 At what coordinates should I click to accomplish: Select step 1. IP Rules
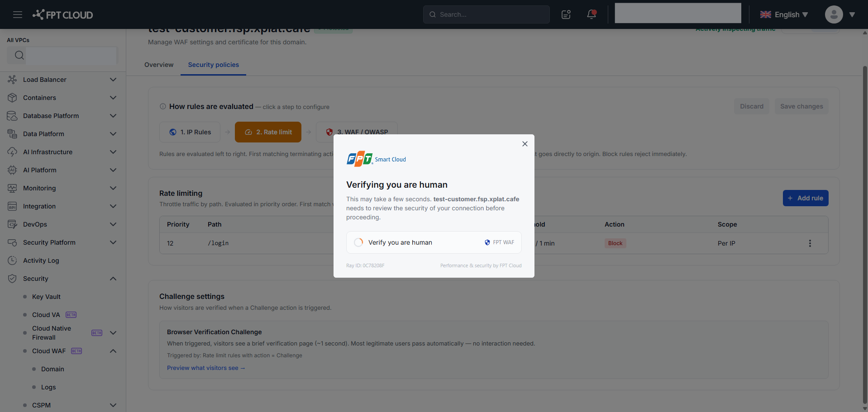tap(190, 132)
